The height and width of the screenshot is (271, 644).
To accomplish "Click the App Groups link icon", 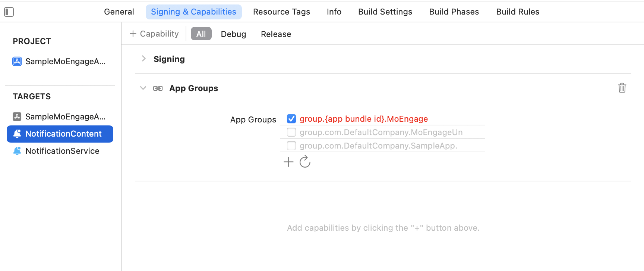I will pos(158,88).
